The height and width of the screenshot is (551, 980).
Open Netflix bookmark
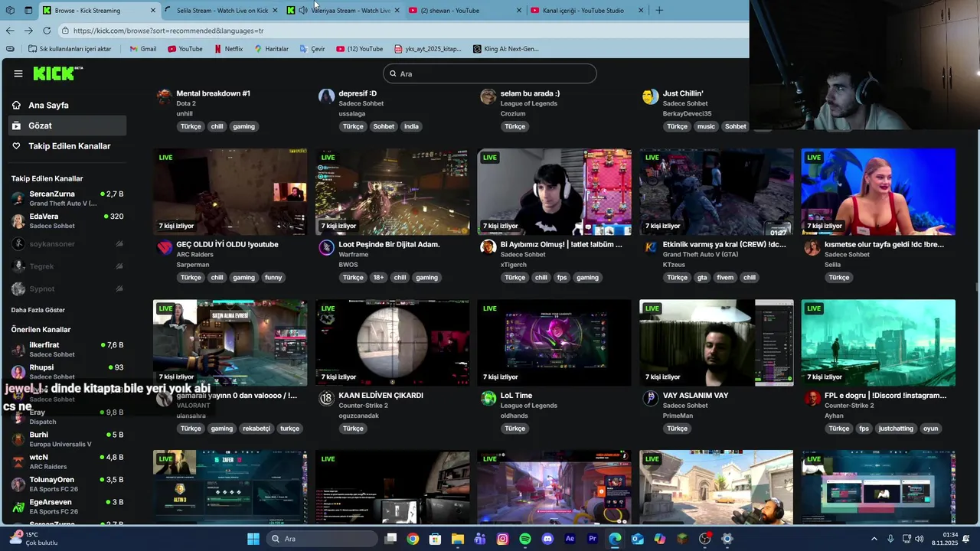pyautogui.click(x=228, y=49)
